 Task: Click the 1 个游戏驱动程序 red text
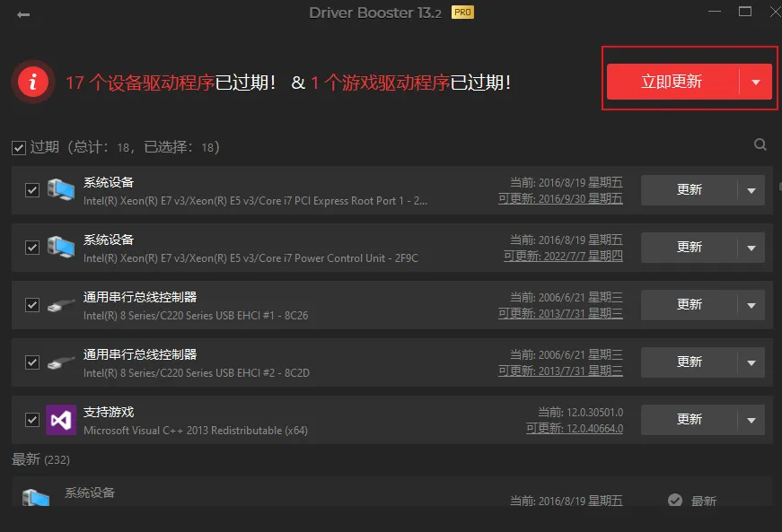tap(380, 83)
